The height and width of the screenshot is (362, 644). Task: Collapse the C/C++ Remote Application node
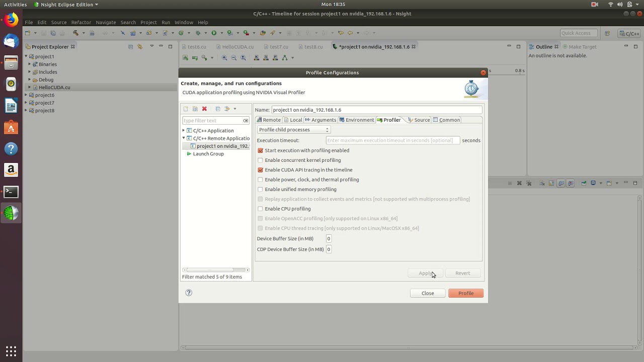point(184,138)
